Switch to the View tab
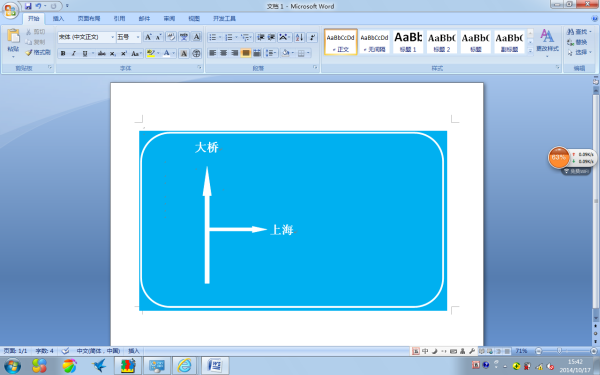Viewport: 600px width, 375px height. pyautogui.click(x=194, y=18)
